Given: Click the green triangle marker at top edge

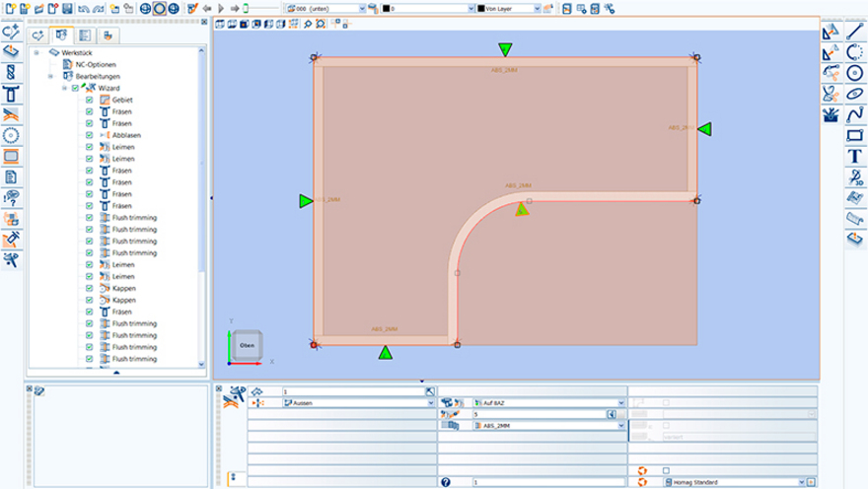Looking at the screenshot, I should point(505,49).
